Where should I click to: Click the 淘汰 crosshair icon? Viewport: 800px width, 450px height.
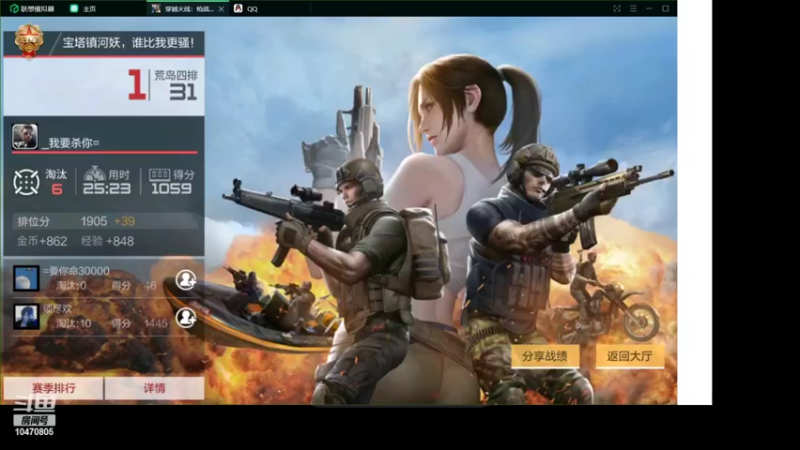[27, 182]
